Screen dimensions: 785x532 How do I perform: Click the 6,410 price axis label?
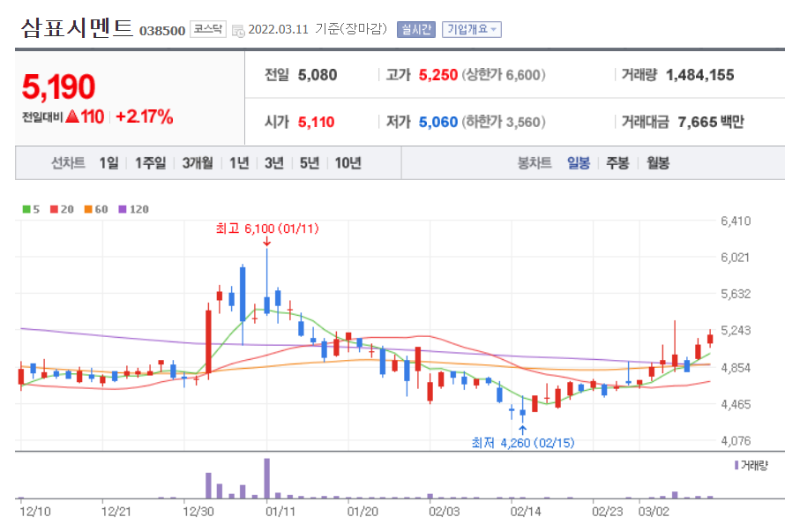click(736, 221)
